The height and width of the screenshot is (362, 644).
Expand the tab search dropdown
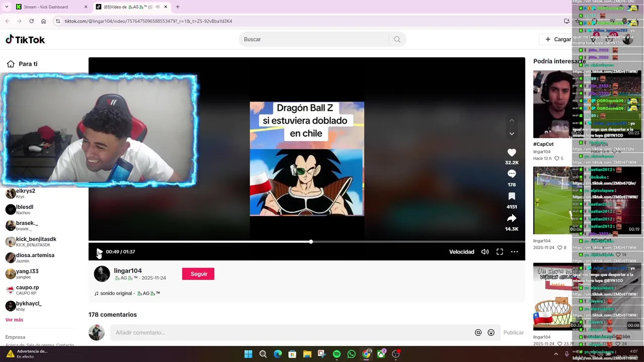pos(7,7)
